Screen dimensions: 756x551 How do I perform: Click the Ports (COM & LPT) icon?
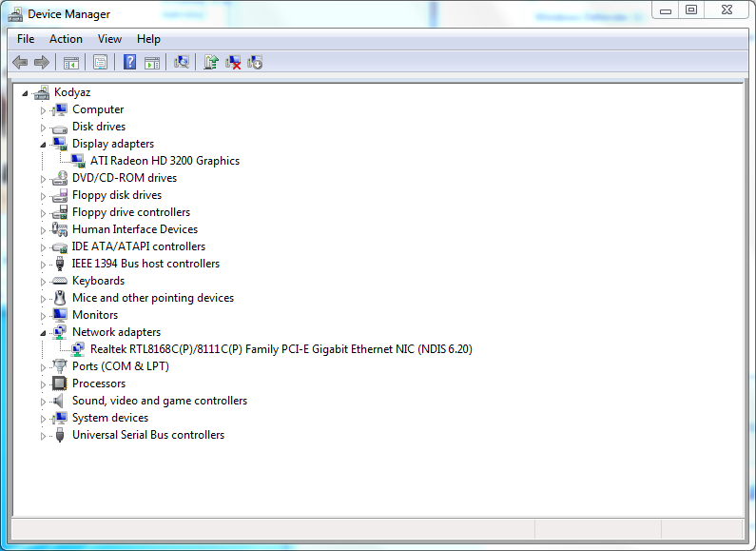coord(60,366)
